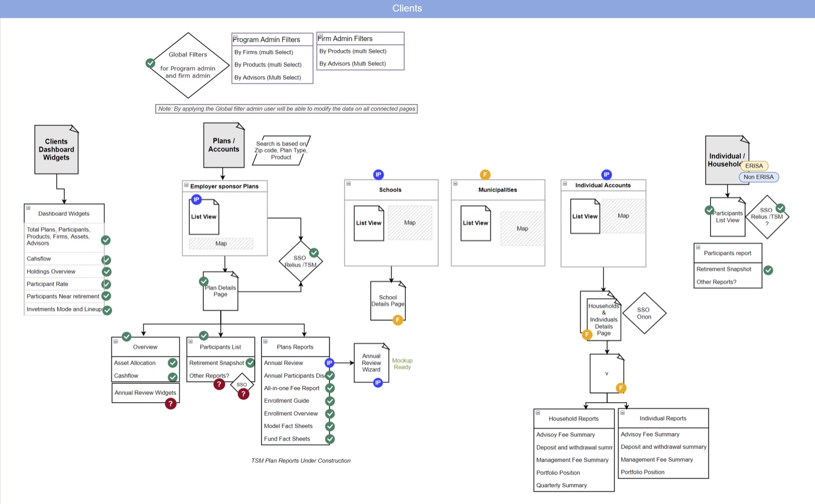Image resolution: width=815 pixels, height=504 pixels.
Task: Collapse the Schools container
Action: coord(348,183)
